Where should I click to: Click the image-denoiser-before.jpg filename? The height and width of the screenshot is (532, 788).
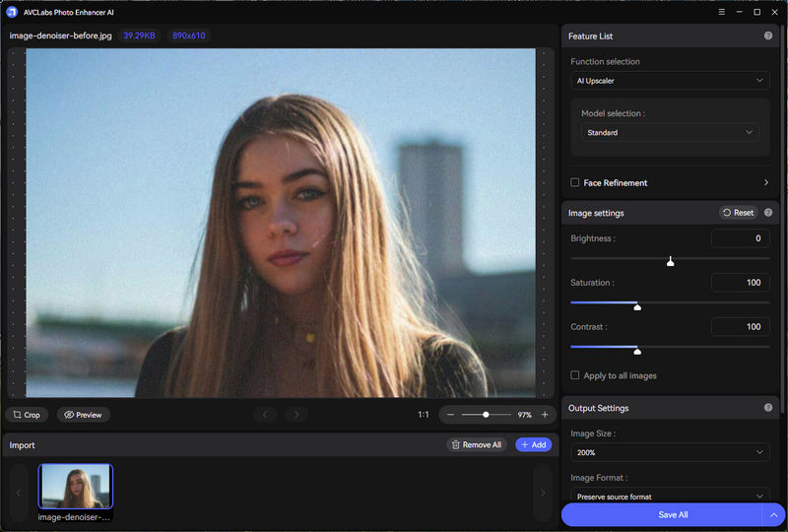point(61,35)
